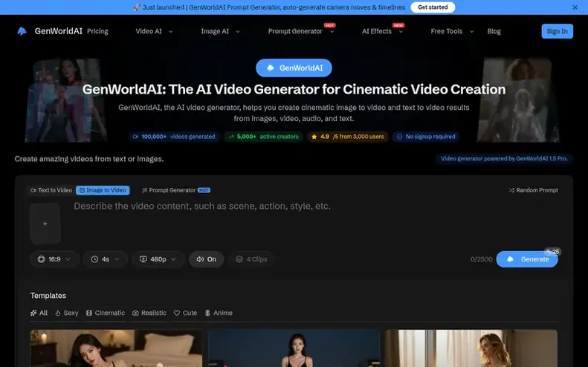Screen dimensions: 588x367
Task: Open the 4s duration dropdown
Action: (x=106, y=259)
